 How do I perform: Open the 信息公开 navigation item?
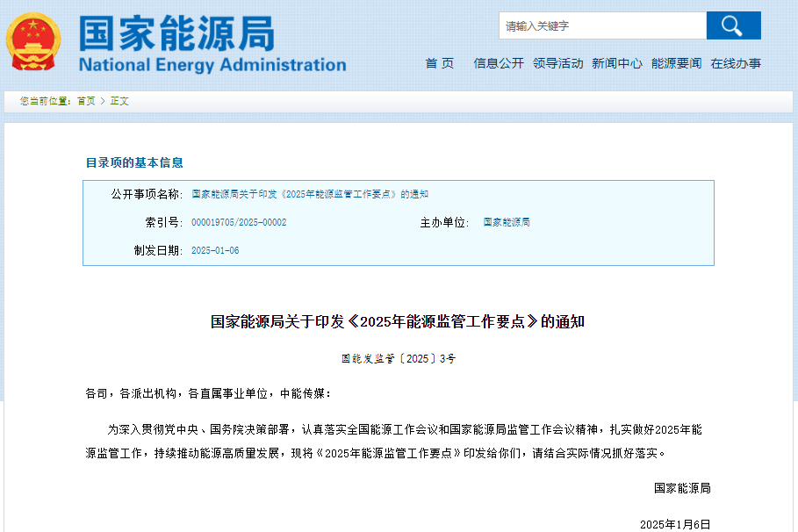click(498, 63)
